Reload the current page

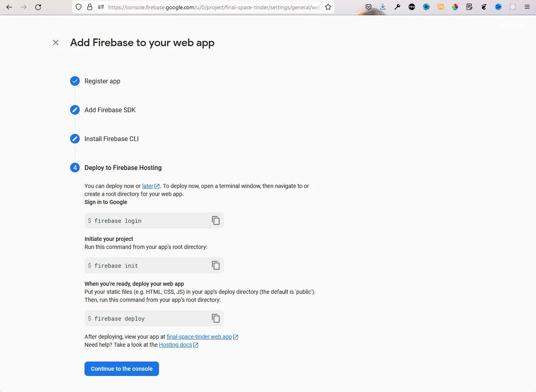(x=38, y=7)
